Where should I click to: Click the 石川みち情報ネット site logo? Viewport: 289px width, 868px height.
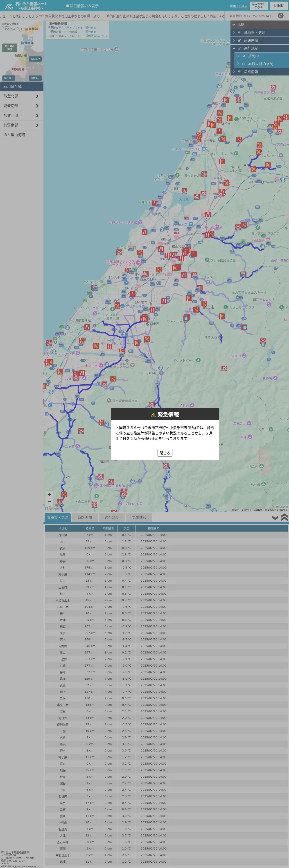point(26,6)
